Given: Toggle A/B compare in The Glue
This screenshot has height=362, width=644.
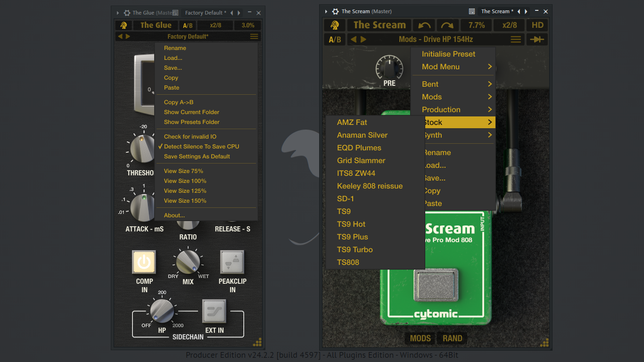Looking at the screenshot, I should (188, 25).
